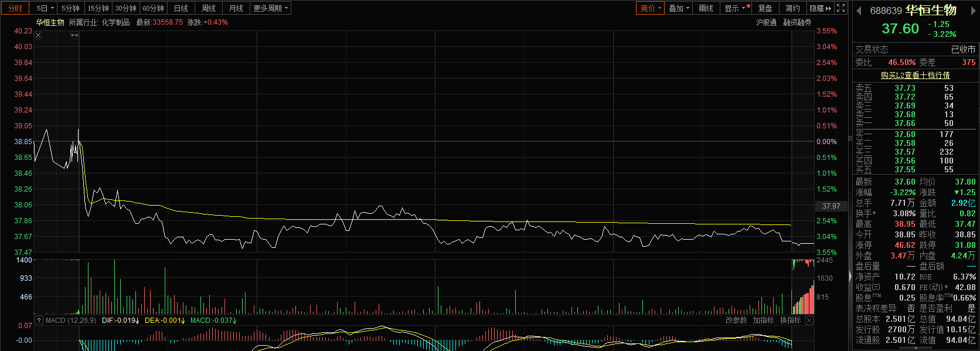Screen dimensions: 980x351
Task: Click the 内盘 value 4.24万
Action: point(964,255)
